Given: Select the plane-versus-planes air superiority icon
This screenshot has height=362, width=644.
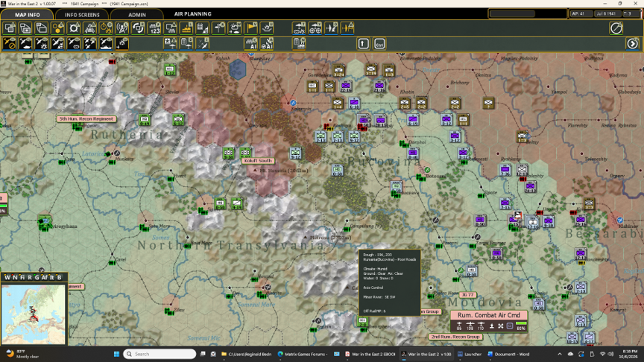Looking at the screenshot, I should coord(90,43).
